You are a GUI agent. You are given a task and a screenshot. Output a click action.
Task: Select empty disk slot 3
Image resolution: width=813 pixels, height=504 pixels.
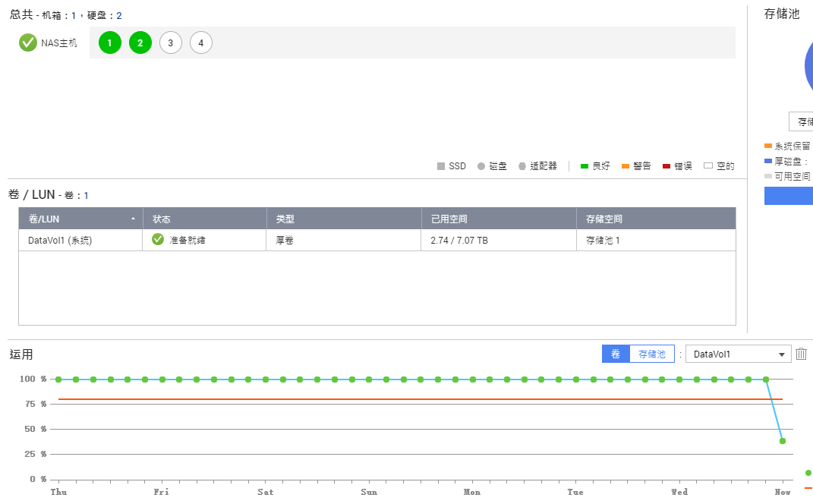(171, 43)
